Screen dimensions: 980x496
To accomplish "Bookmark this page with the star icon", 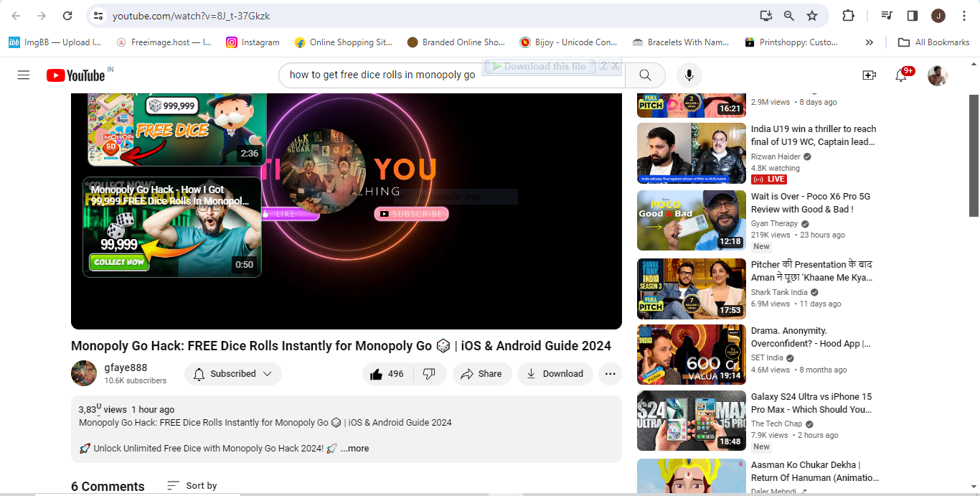I will click(812, 15).
